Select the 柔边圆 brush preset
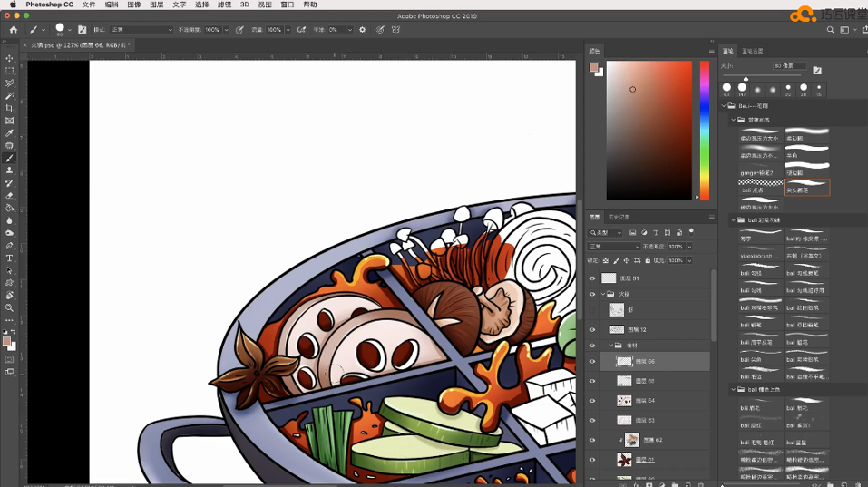The image size is (868, 487). [x=807, y=134]
